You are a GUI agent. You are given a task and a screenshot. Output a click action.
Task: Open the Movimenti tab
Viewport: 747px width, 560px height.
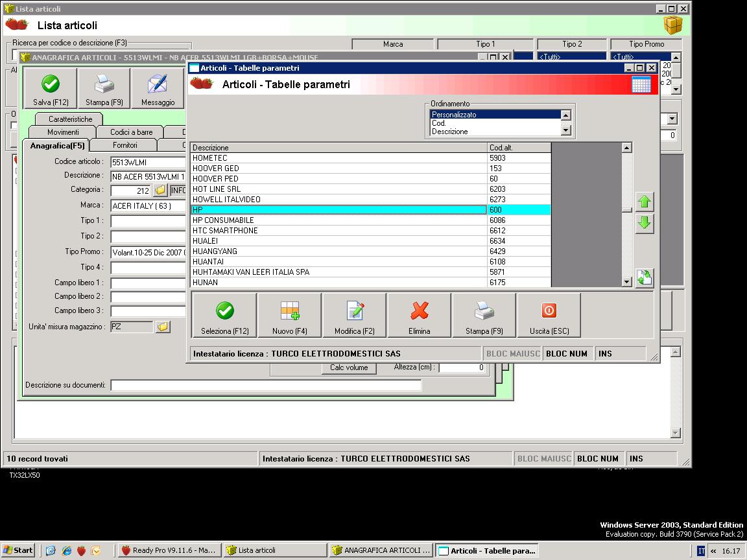[63, 132]
